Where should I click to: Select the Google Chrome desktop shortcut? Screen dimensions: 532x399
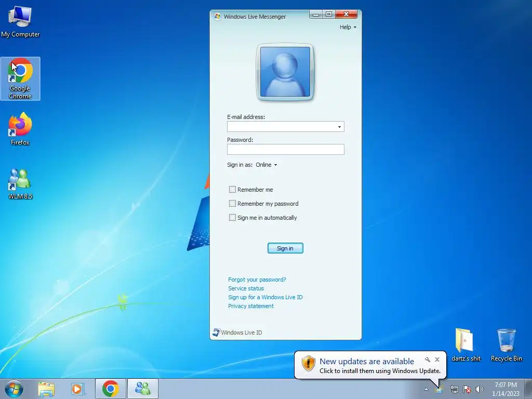20,78
